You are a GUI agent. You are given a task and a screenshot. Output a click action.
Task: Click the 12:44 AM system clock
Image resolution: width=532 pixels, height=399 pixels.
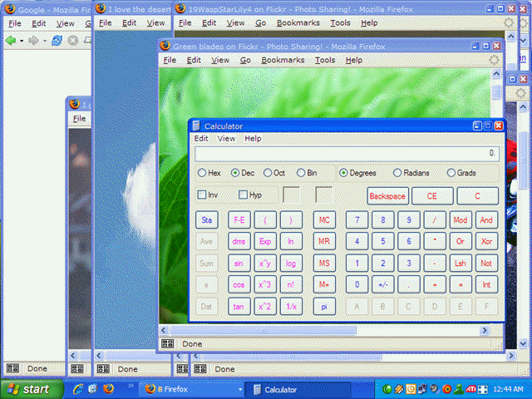(508, 389)
